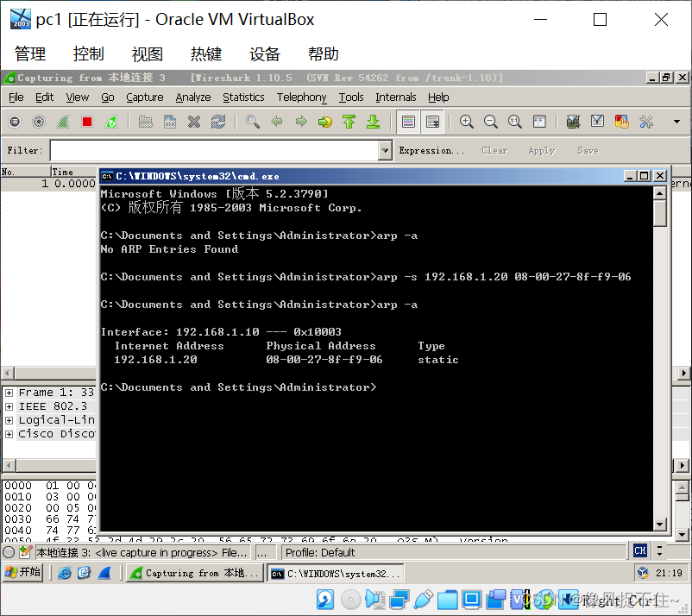Open VirtualBox 设备 menu

(265, 53)
